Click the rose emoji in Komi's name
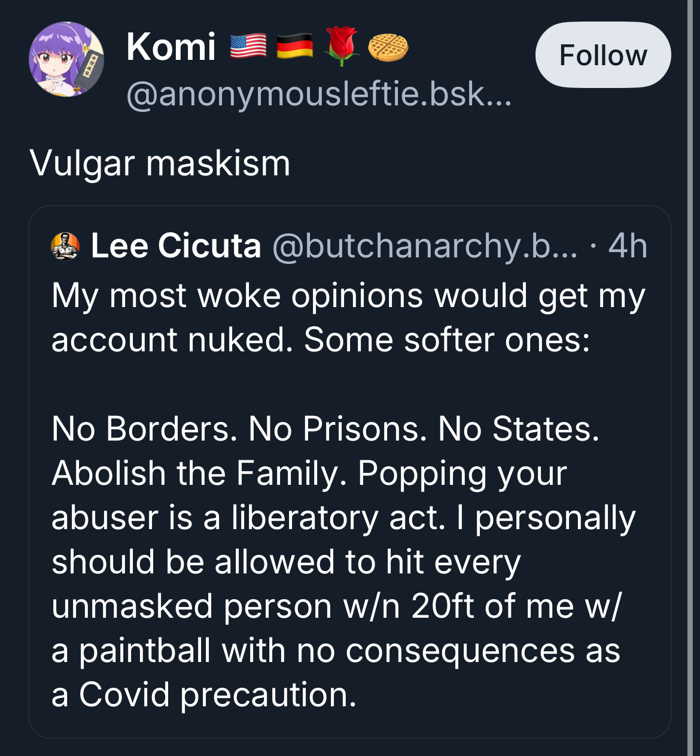 tap(341, 47)
